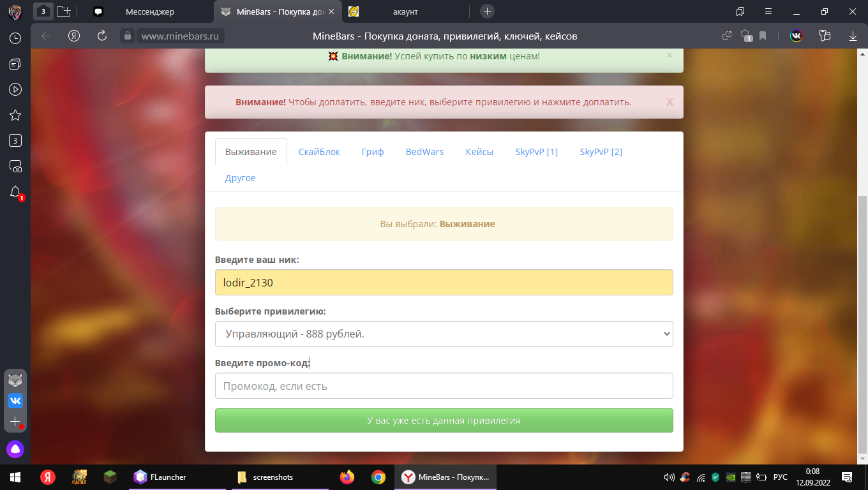Open Yandex home via Я button
This screenshot has width=868, height=490.
pyautogui.click(x=74, y=36)
